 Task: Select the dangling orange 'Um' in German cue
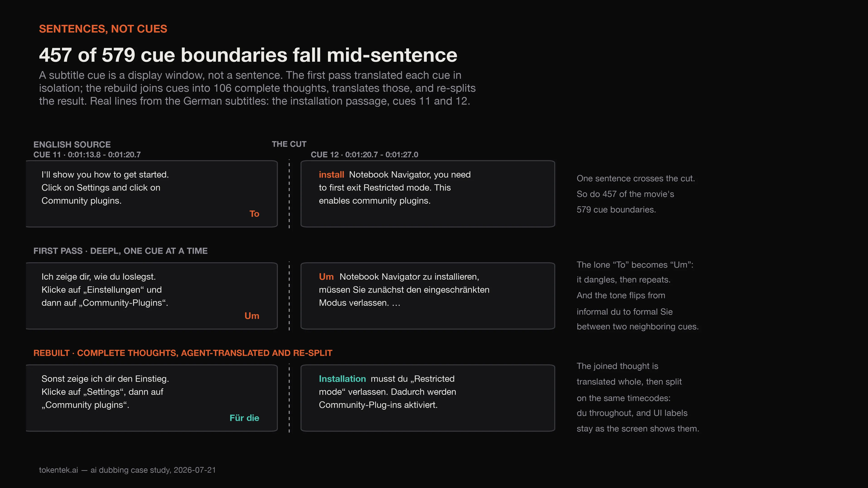coord(252,316)
